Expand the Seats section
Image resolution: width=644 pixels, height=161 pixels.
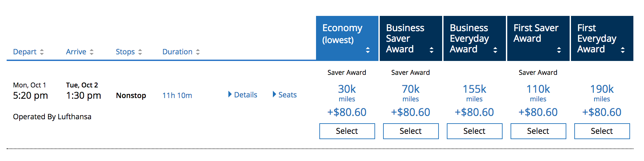click(x=285, y=95)
